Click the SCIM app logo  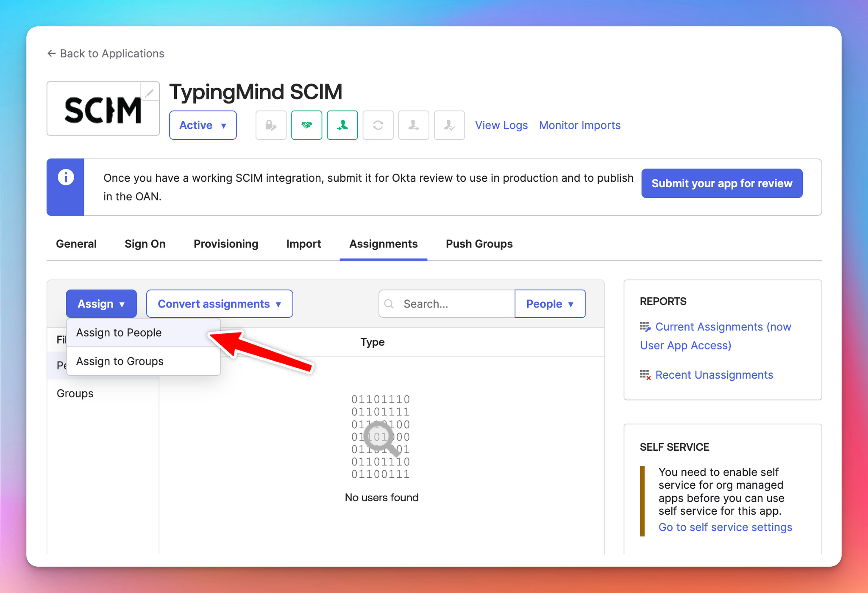tap(103, 110)
